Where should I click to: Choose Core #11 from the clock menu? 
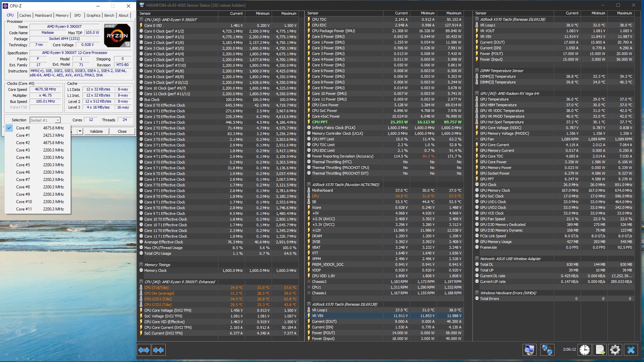click(24, 209)
